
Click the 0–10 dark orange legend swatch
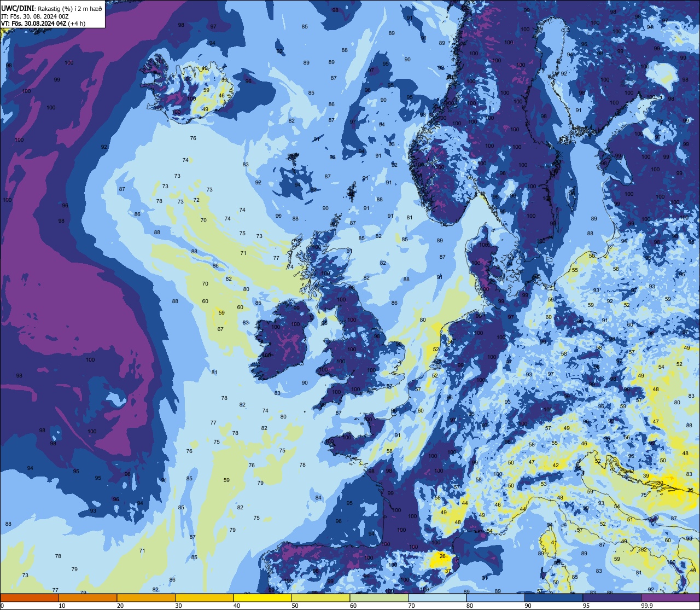point(30,598)
